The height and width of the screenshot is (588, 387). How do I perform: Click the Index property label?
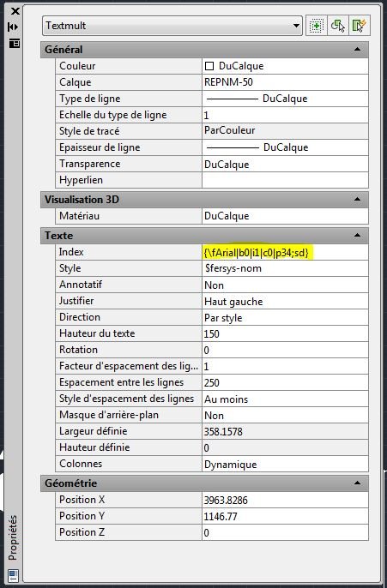click(71, 252)
